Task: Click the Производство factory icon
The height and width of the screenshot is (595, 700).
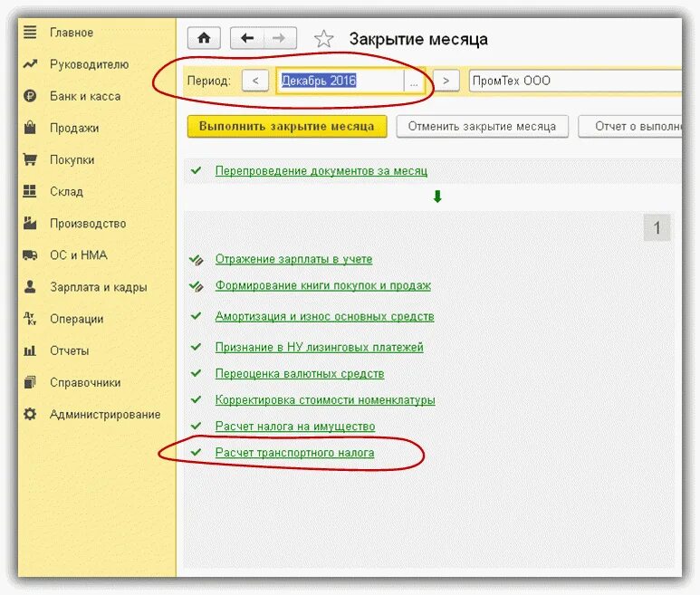Action: [30, 223]
